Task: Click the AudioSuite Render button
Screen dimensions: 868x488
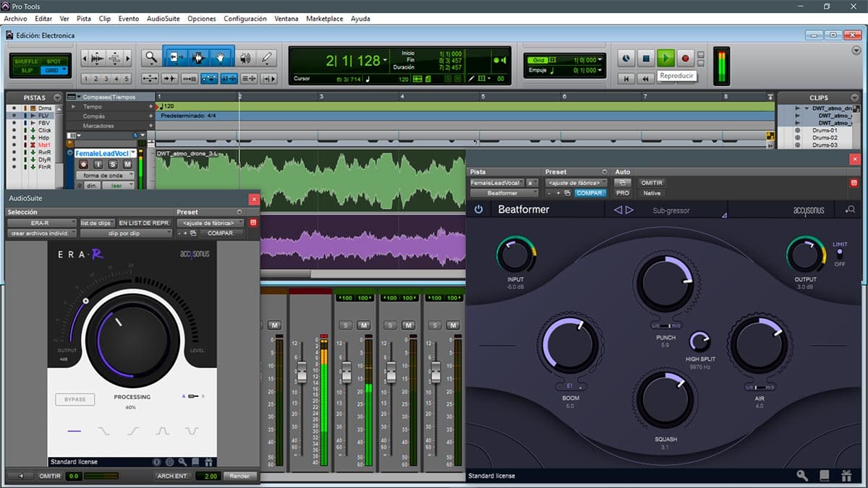Action: coord(239,476)
